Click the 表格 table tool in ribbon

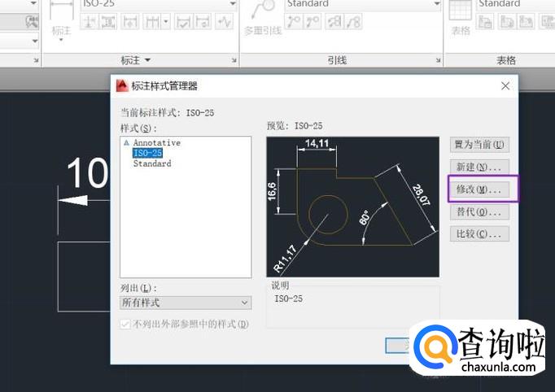(461, 19)
